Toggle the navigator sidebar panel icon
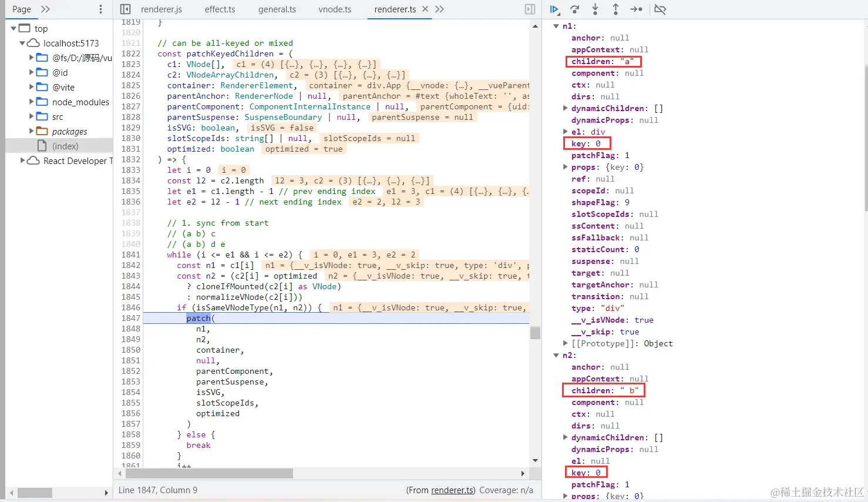Image resolution: width=868 pixels, height=502 pixels. [125, 9]
